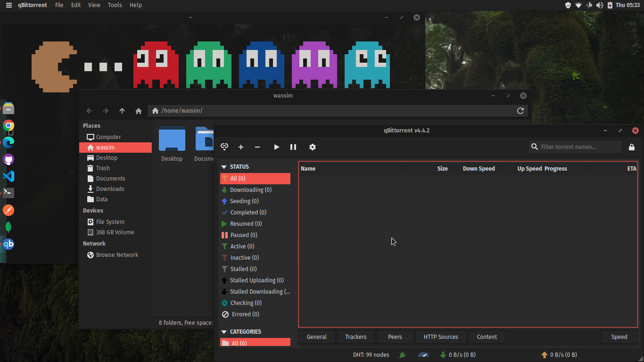Select Downloads in file manager Places
The width and height of the screenshot is (644, 362).
tap(116, 189)
